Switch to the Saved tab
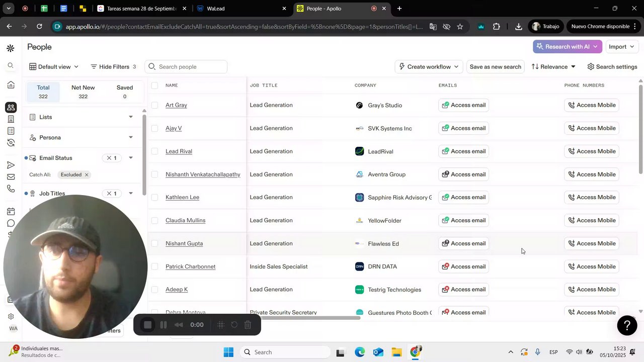Screen dimensions: 644x362 (x=125, y=92)
